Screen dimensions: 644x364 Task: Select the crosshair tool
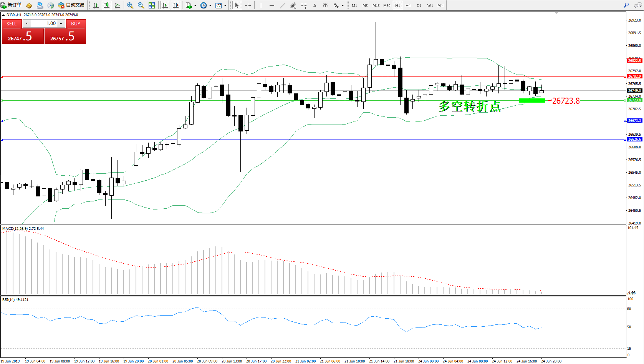click(248, 5)
